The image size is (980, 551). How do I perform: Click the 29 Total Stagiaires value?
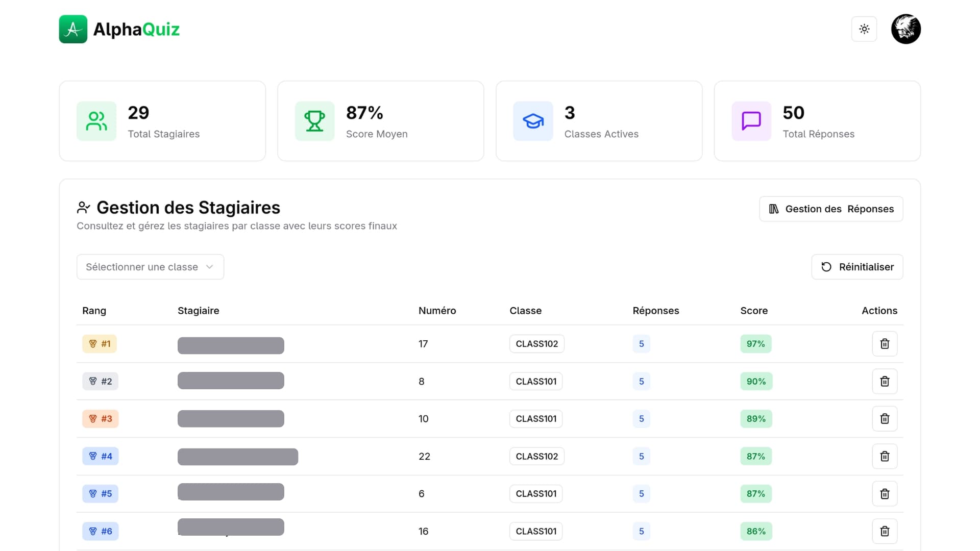[138, 113]
